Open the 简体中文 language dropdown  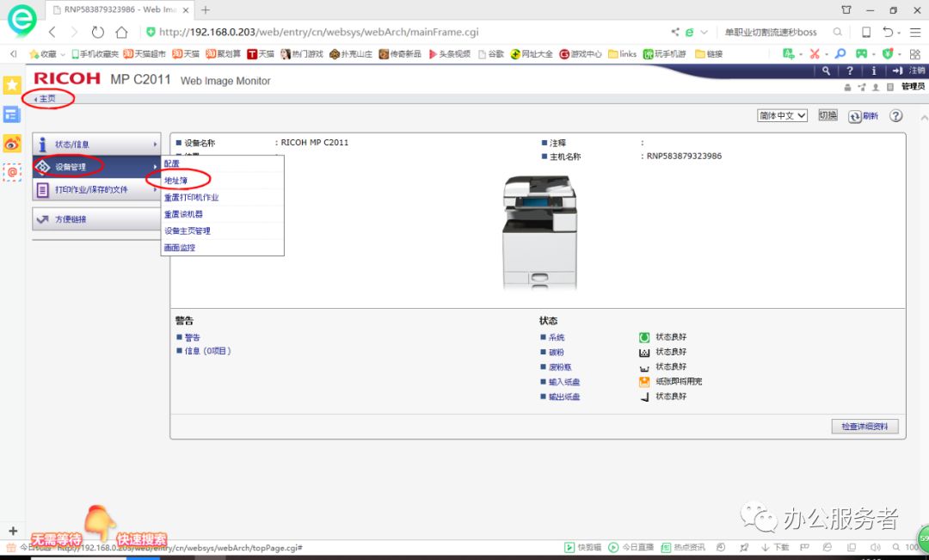click(x=782, y=115)
